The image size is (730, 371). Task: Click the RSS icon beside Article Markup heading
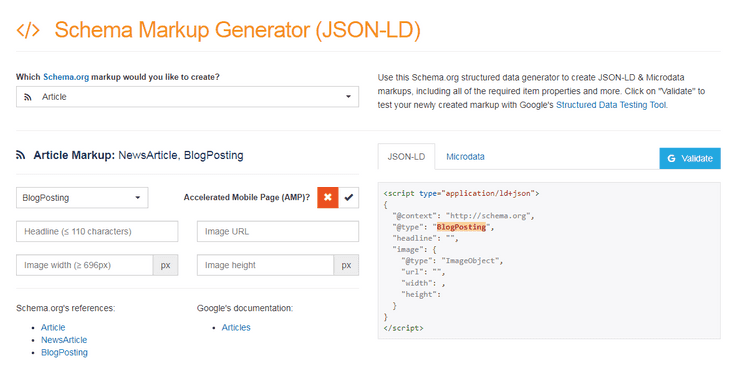pos(20,155)
